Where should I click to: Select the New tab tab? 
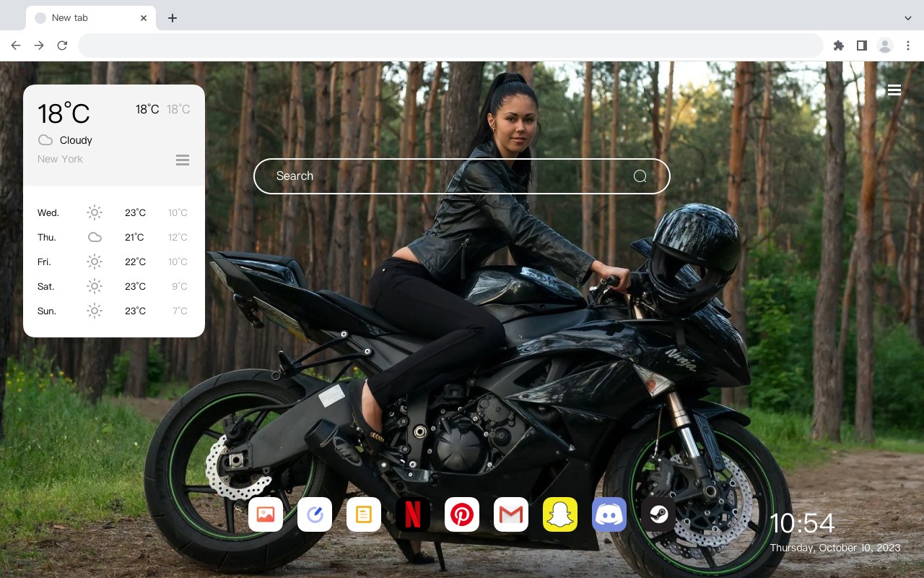click(91, 18)
